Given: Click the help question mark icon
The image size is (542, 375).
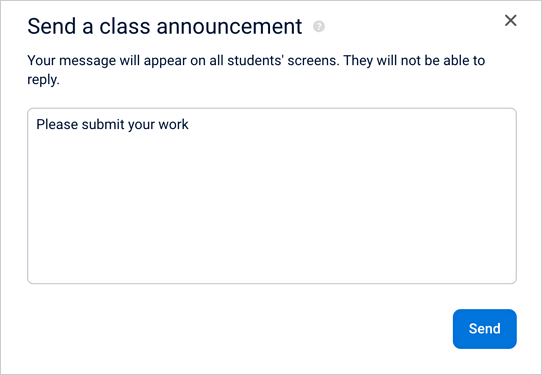Looking at the screenshot, I should [319, 26].
